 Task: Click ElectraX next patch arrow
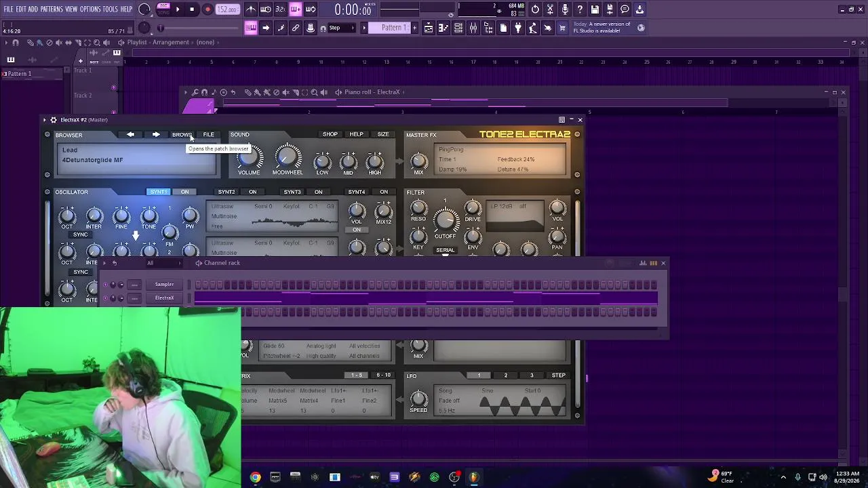[156, 134]
